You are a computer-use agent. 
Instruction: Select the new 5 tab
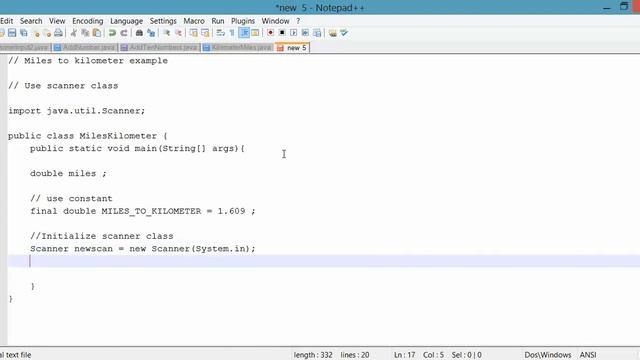pyautogui.click(x=292, y=48)
